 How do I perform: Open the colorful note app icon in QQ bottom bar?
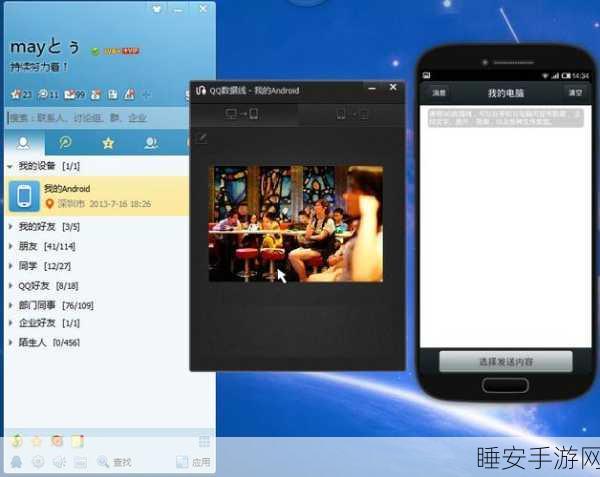[77, 441]
